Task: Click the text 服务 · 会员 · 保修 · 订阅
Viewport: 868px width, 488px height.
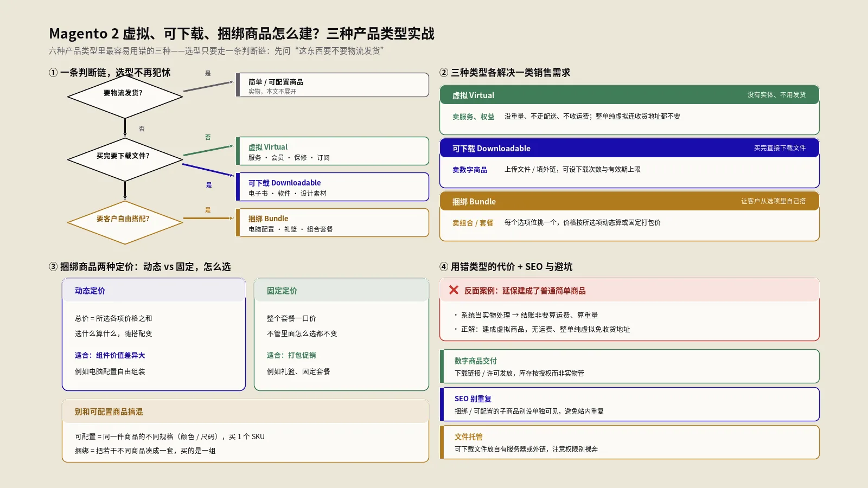Action: (x=289, y=157)
